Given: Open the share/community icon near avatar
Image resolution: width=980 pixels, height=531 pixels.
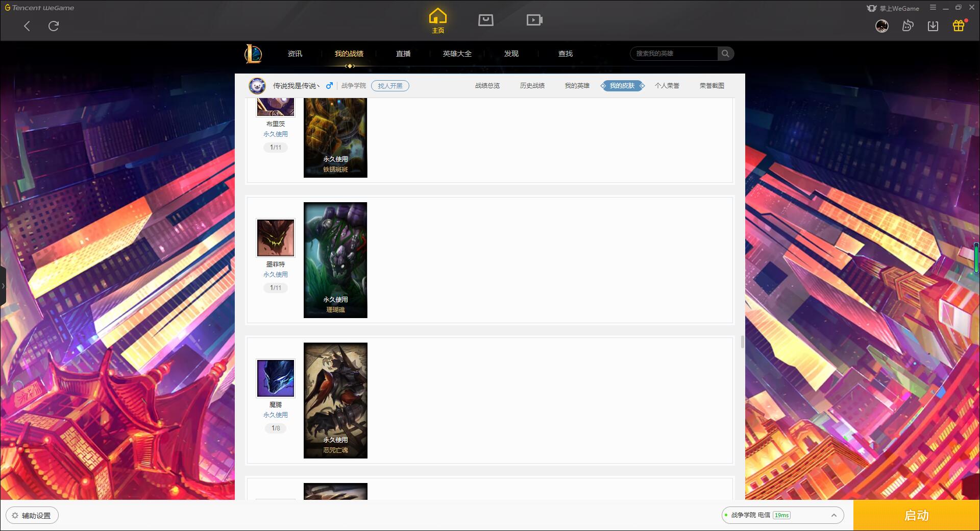Looking at the screenshot, I should (x=908, y=26).
